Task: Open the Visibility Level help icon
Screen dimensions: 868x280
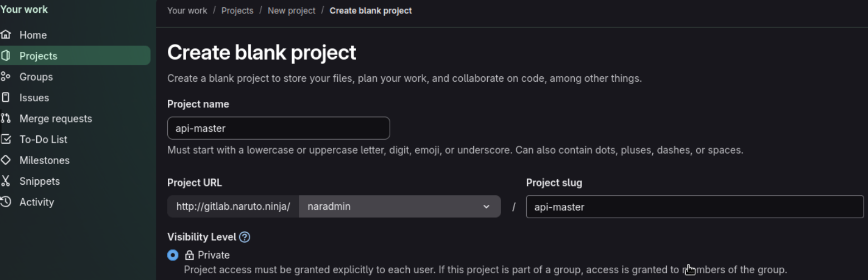Action: [244, 237]
